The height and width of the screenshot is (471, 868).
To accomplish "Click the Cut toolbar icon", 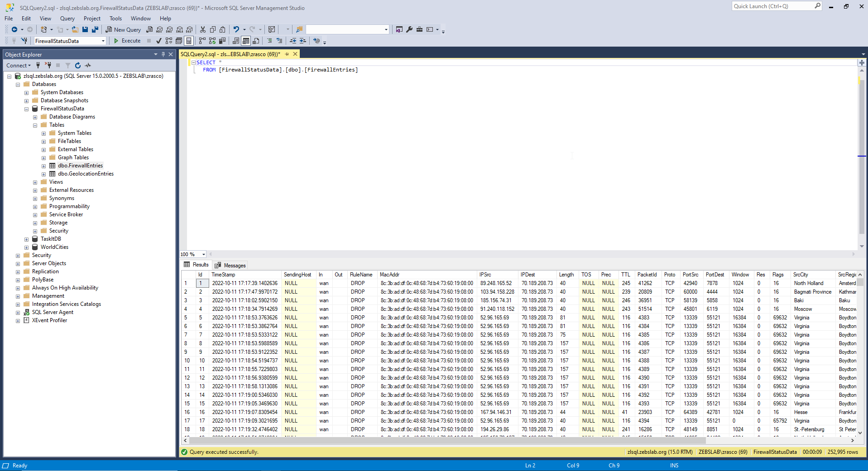I will [203, 29].
